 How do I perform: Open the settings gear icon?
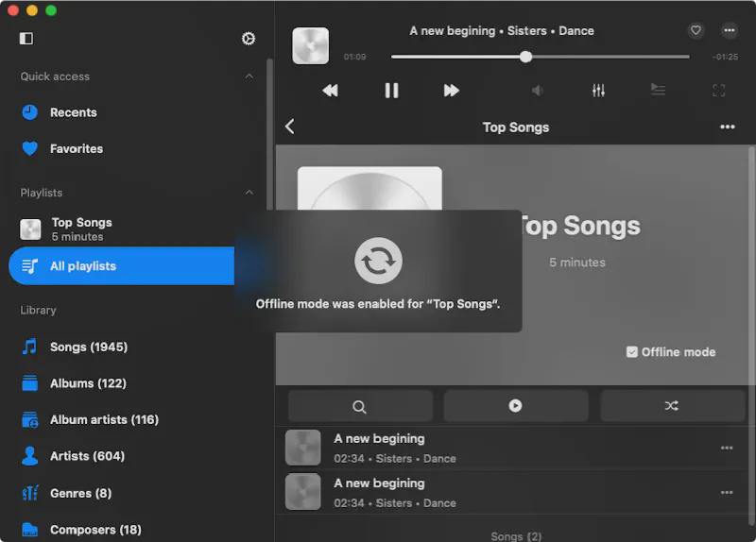click(x=249, y=39)
